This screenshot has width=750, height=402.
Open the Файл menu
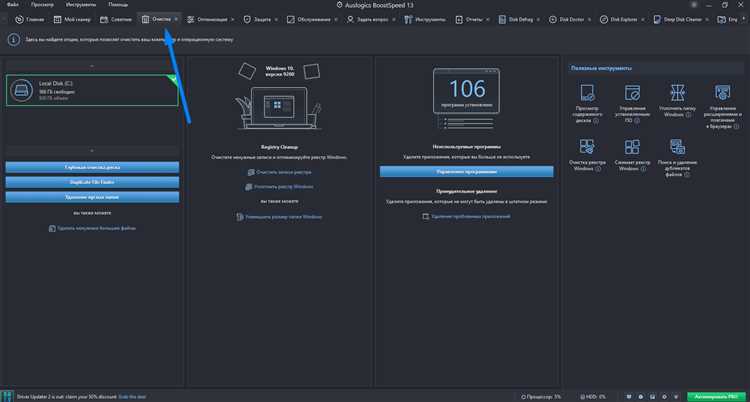(x=13, y=5)
